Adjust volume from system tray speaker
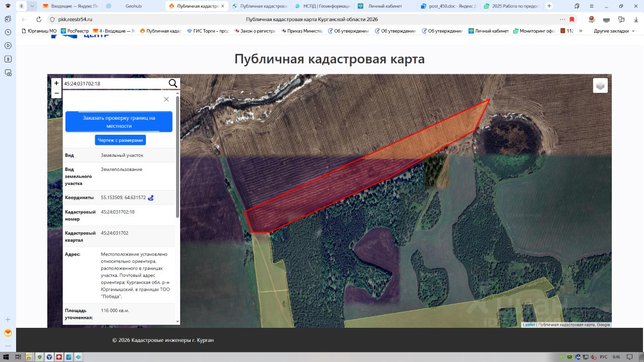The height and width of the screenshot is (362, 644). point(594,357)
